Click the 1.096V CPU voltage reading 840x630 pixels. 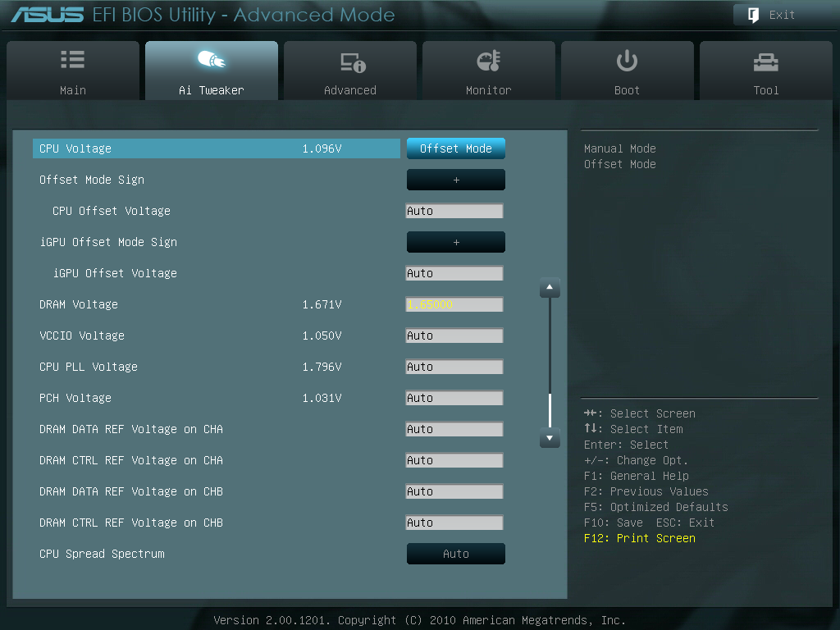pyautogui.click(x=322, y=148)
